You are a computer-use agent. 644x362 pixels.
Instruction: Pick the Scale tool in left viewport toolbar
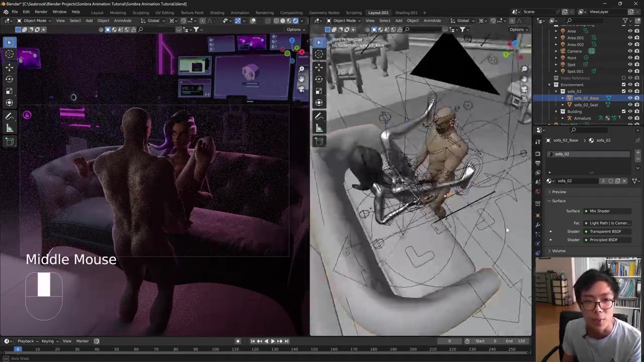point(9,91)
